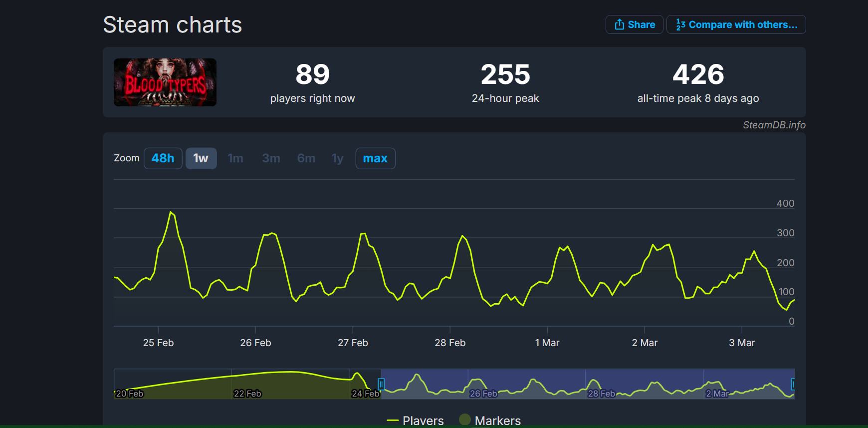Image resolution: width=868 pixels, height=428 pixels.
Task: Click the 28 Feb navigator label
Action: click(601, 394)
